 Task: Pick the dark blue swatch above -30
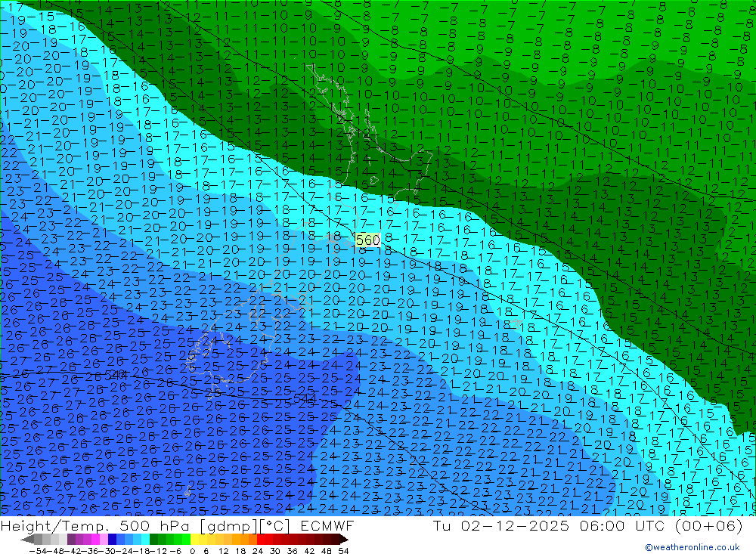pyautogui.click(x=112, y=539)
